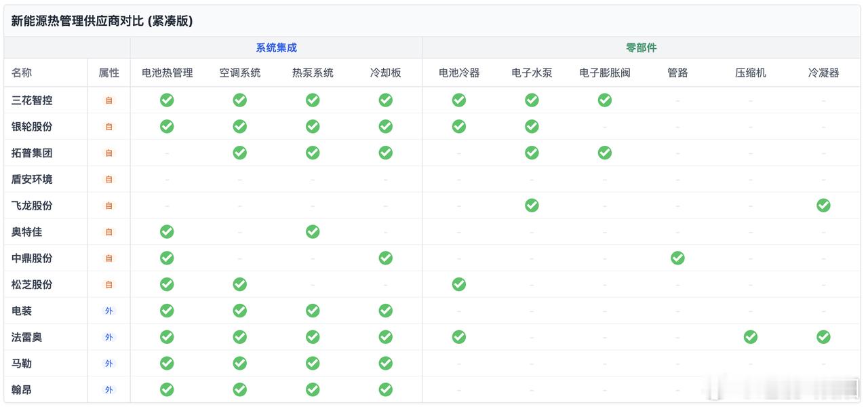Click 中鼎股份 check mark under 电池热管理
Viewport: 868px width, 409px height.
[167, 258]
